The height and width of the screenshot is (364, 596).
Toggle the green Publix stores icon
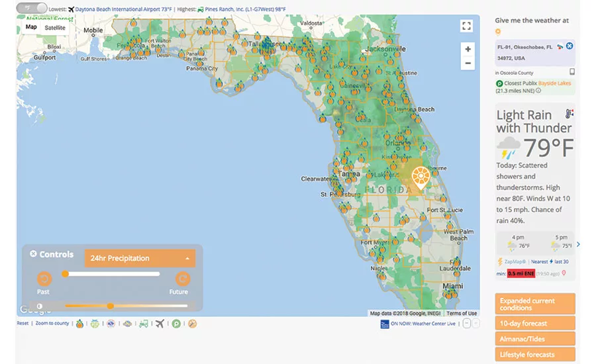[x=176, y=324]
